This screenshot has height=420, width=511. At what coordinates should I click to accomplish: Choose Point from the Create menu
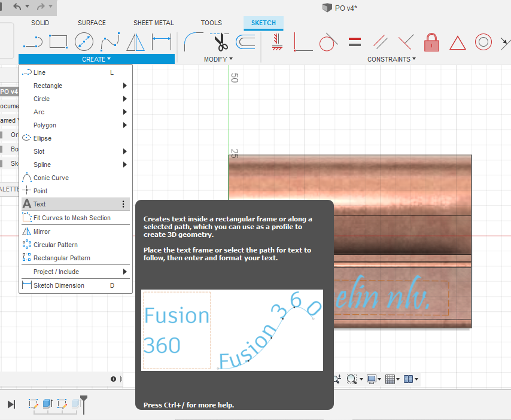pos(75,191)
